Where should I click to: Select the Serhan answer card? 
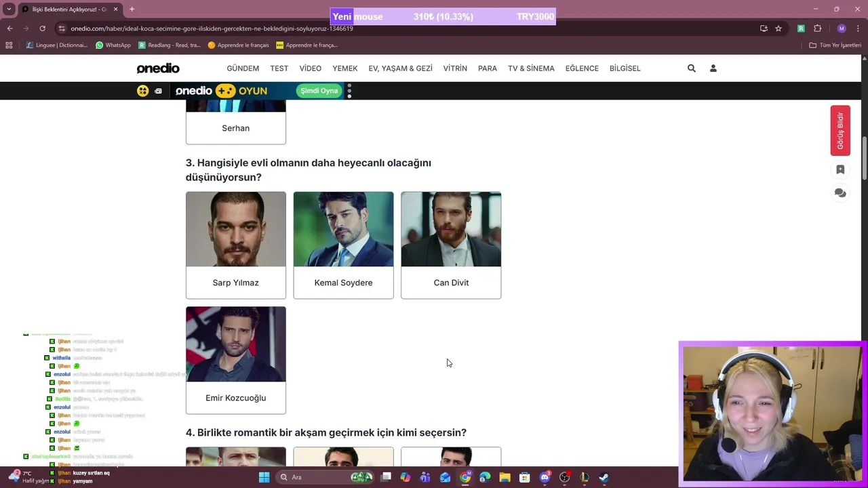pos(236,122)
